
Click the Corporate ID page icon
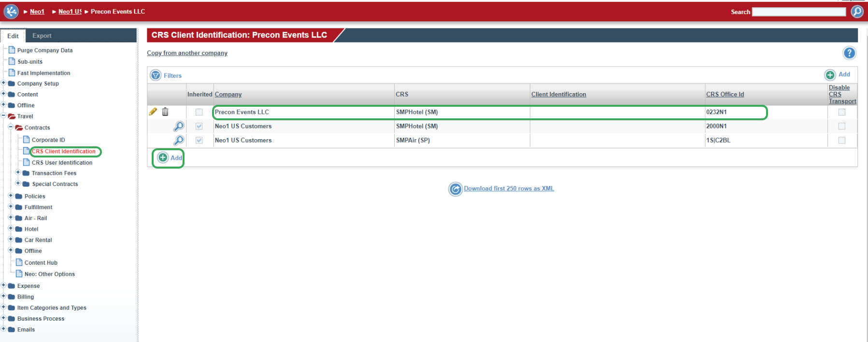click(x=27, y=140)
